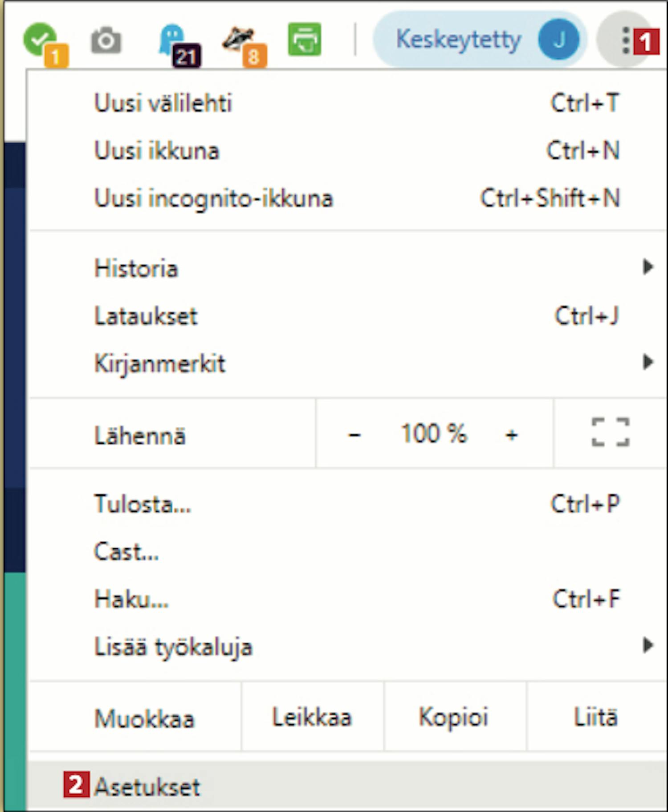Open Asetukset settings menu entry
This screenshot has width=668, height=812.
(148, 787)
